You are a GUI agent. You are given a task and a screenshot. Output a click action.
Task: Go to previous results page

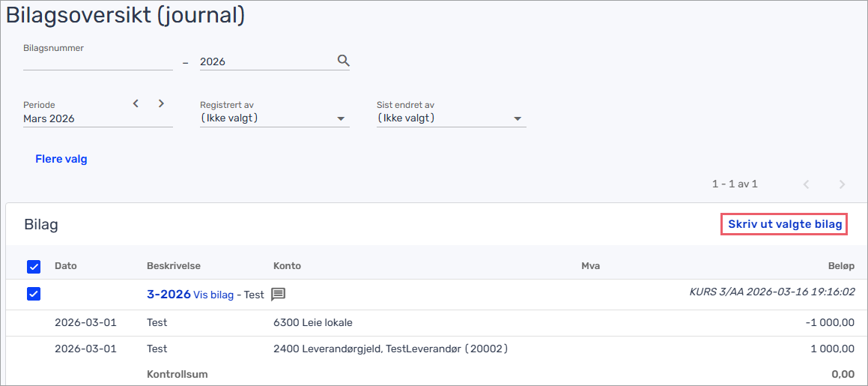(x=807, y=184)
